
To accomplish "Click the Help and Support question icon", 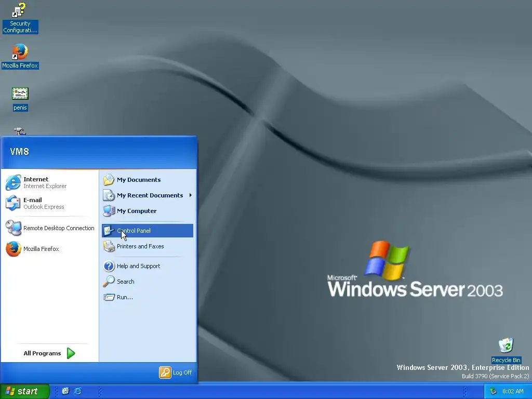I will (x=109, y=266).
